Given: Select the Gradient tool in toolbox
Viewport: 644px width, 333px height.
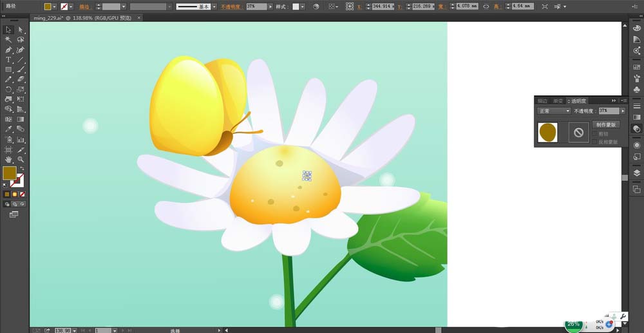Looking at the screenshot, I should pyautogui.click(x=21, y=119).
